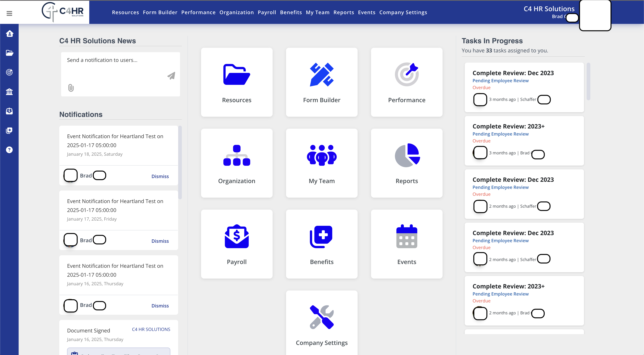The width and height of the screenshot is (644, 355).
Task: Click the Document Signed notification title
Action: coord(89,331)
